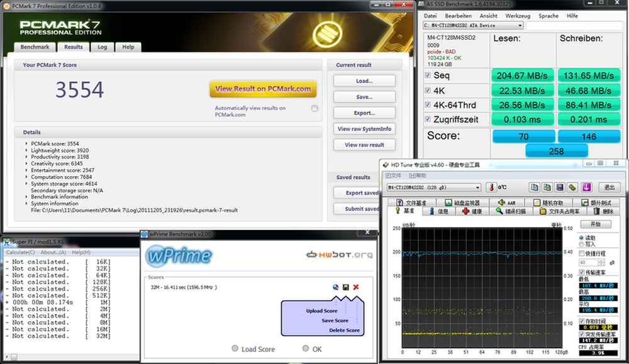Toggle AS SSD Zugriffszeit checkbox
629x364 pixels.
(428, 119)
